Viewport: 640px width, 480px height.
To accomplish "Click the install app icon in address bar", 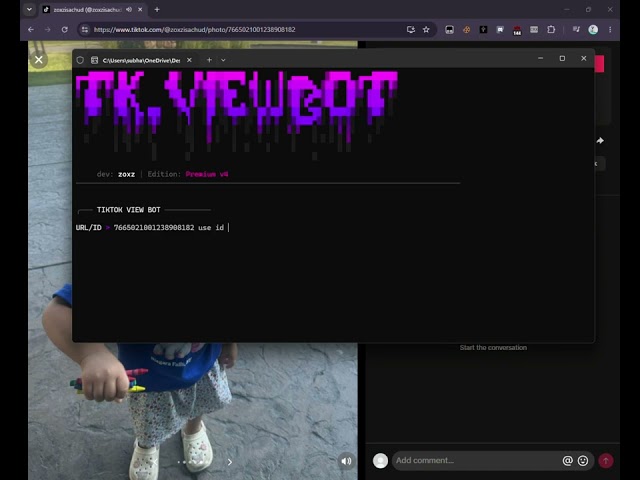I will [x=411, y=29].
